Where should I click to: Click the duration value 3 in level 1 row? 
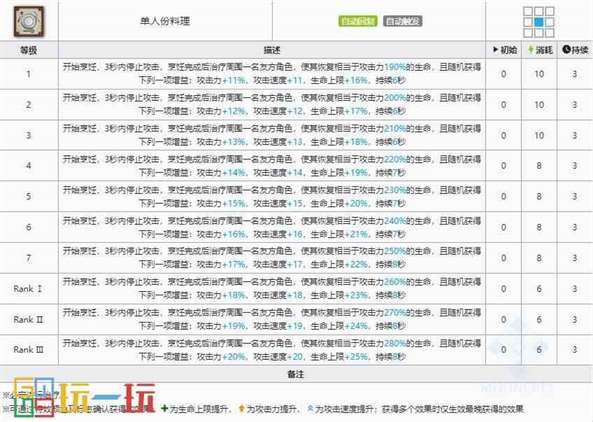574,74
